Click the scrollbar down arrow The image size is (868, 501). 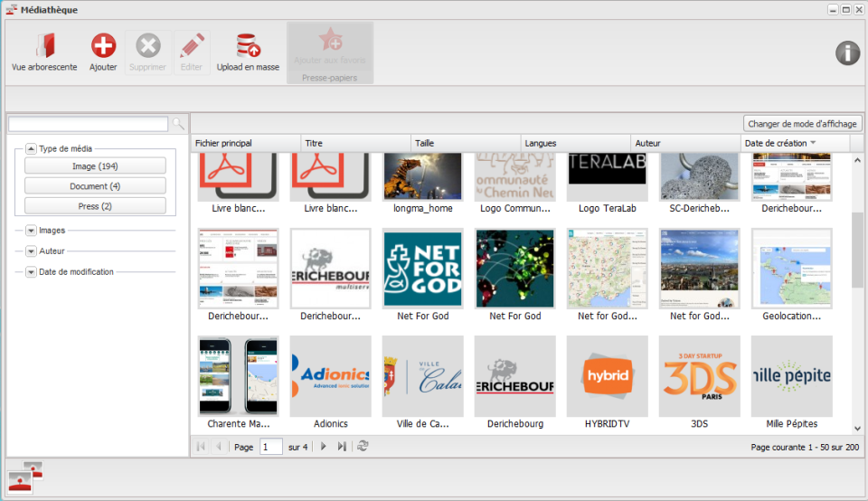pos(857,428)
